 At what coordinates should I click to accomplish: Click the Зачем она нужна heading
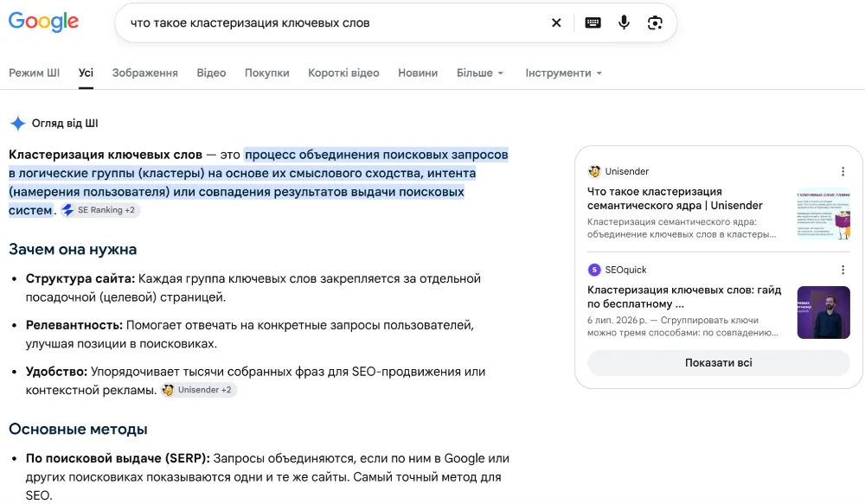(73, 249)
